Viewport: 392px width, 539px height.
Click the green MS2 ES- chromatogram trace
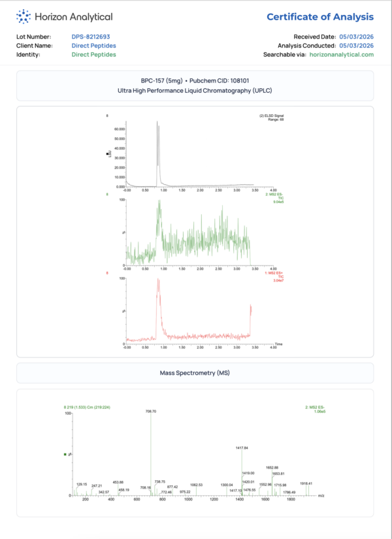[x=188, y=233]
